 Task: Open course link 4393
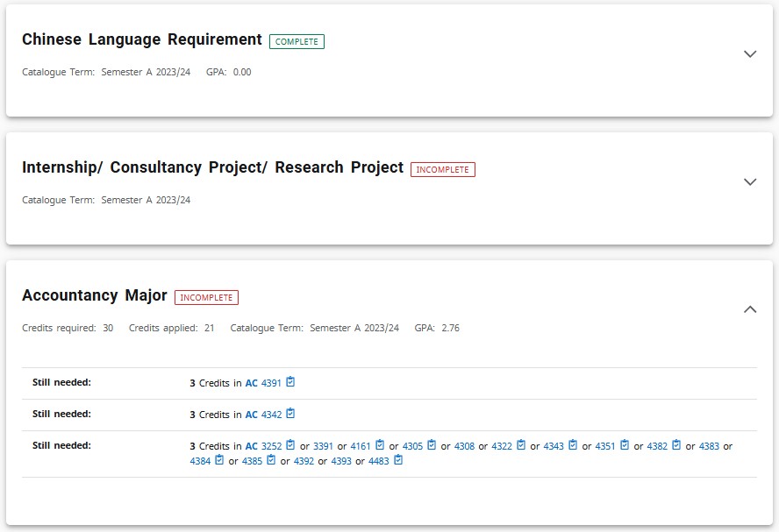[x=341, y=461]
